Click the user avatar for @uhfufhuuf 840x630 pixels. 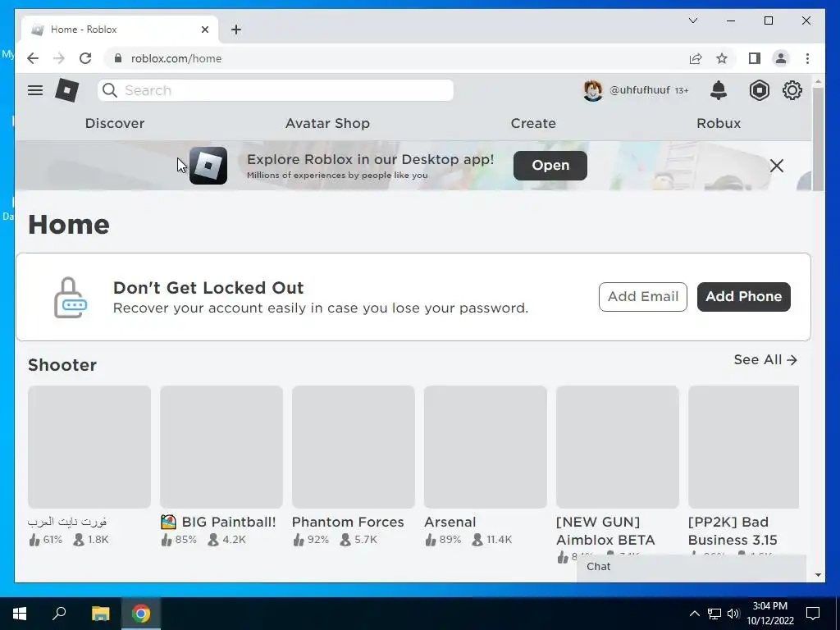point(592,90)
